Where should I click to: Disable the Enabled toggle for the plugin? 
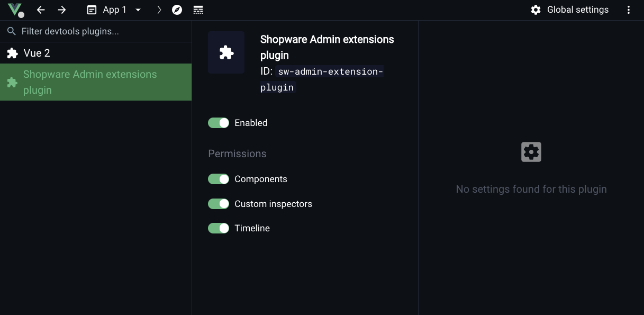click(x=218, y=122)
